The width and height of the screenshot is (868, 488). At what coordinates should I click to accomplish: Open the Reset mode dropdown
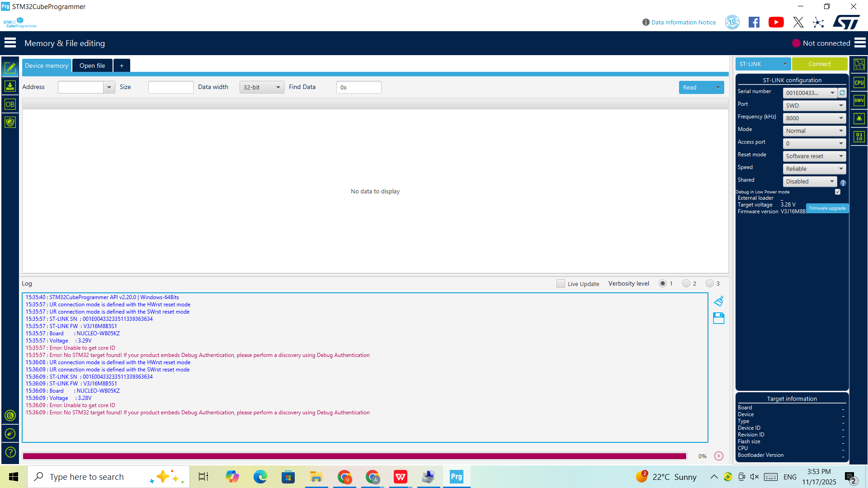click(814, 156)
